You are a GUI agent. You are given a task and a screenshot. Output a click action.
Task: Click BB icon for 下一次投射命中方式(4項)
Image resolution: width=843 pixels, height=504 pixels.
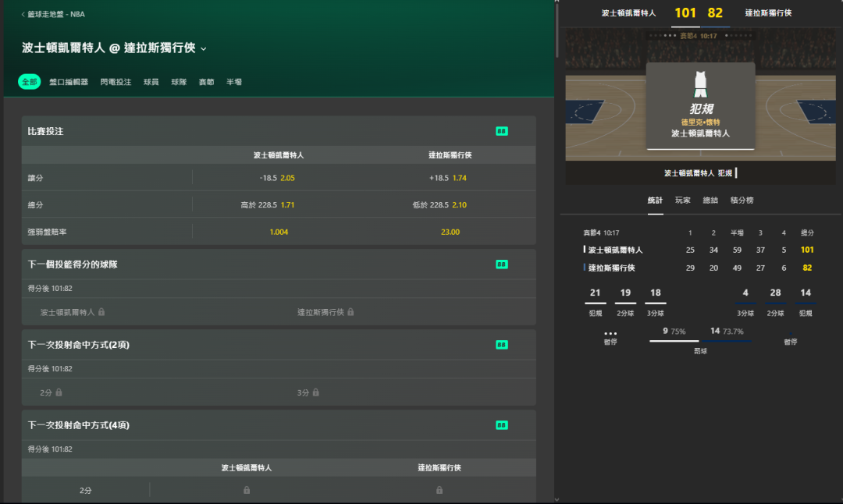(502, 425)
